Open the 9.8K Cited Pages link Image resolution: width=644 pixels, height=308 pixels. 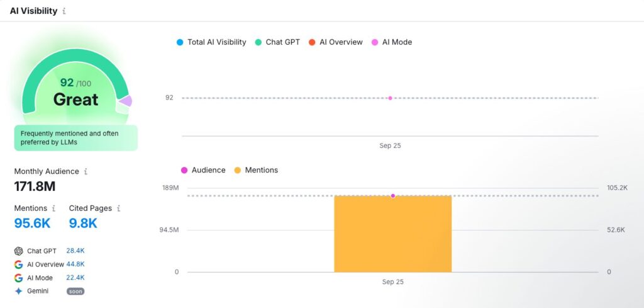83,223
